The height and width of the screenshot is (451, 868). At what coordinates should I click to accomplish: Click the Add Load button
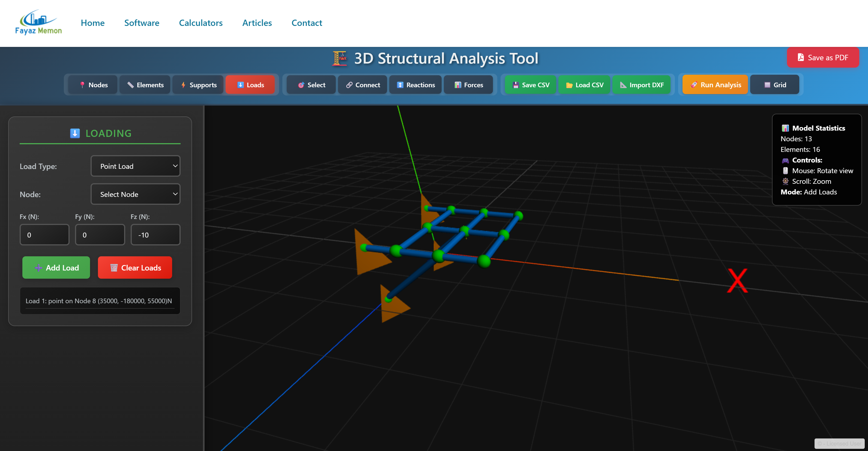(56, 267)
